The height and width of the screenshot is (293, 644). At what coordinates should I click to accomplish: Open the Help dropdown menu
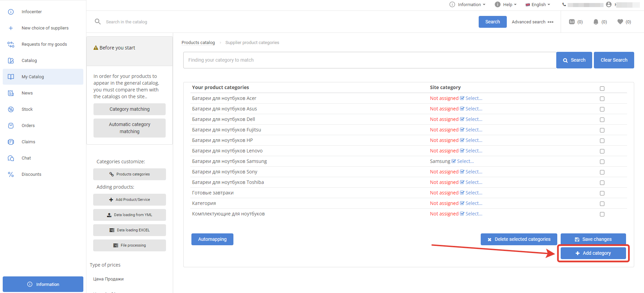tap(506, 5)
